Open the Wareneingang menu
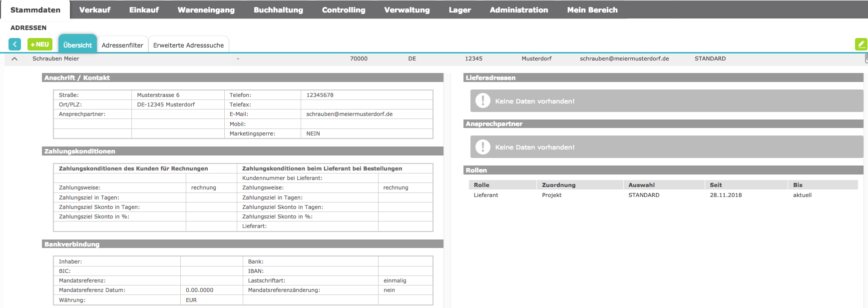Screen dimensions: 868x308 click(x=206, y=10)
